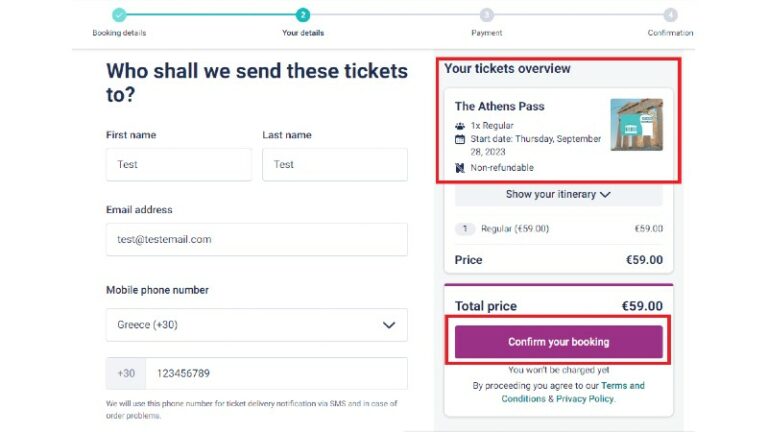The height and width of the screenshot is (432, 768).
Task: Click the Non-refundable icon
Action: click(x=460, y=168)
